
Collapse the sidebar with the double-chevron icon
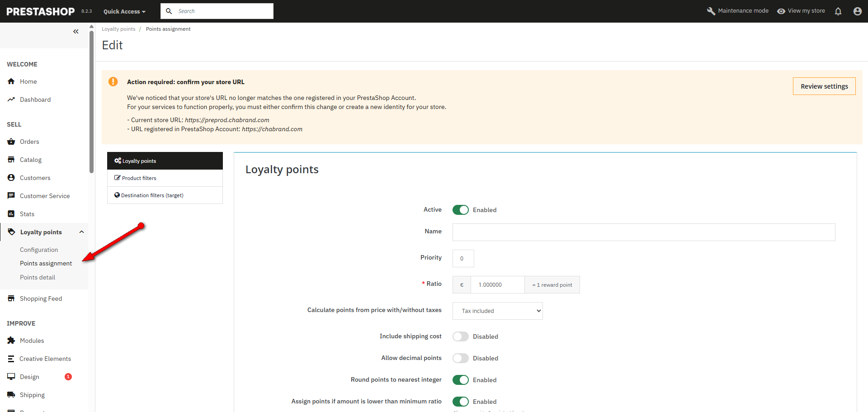[76, 32]
